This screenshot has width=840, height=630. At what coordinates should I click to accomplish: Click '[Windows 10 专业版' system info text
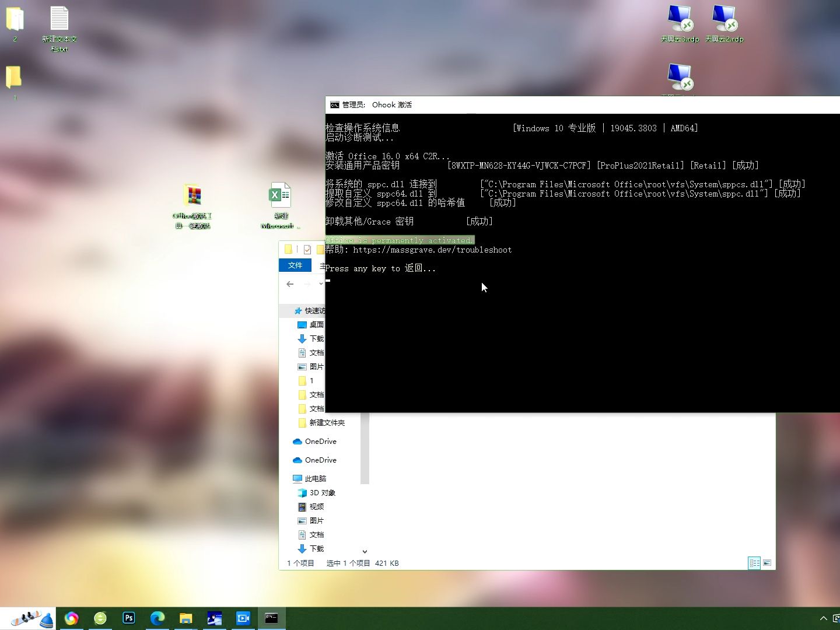click(554, 128)
